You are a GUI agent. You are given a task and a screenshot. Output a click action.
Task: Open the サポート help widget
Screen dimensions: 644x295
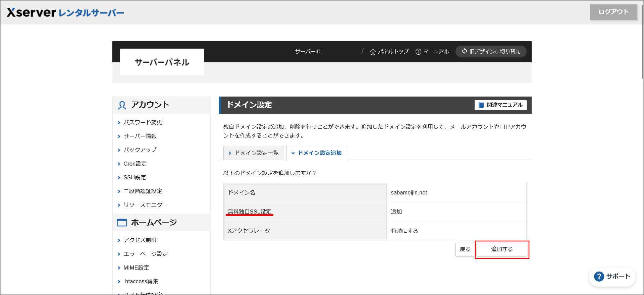(x=612, y=277)
